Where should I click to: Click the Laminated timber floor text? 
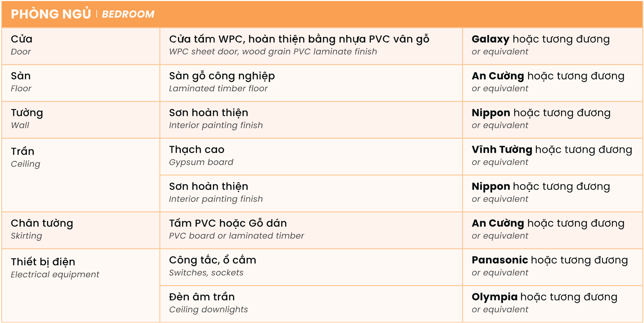pyautogui.click(x=218, y=88)
